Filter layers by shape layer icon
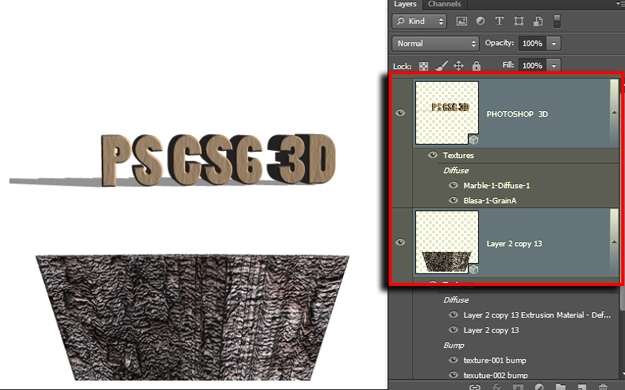Screen dimensions: 625x390 coord(519,22)
